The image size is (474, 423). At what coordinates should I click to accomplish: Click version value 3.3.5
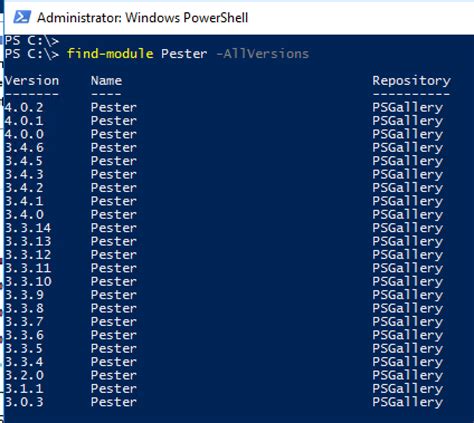(x=24, y=348)
